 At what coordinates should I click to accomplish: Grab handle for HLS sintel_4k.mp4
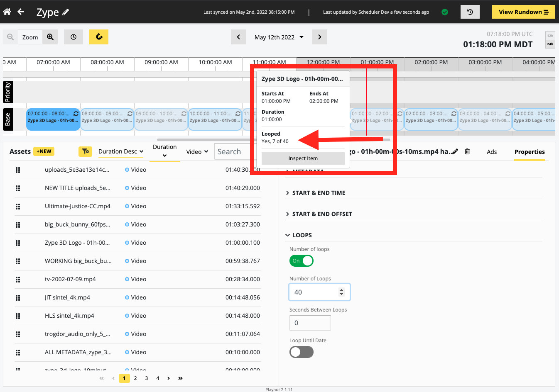coord(18,316)
